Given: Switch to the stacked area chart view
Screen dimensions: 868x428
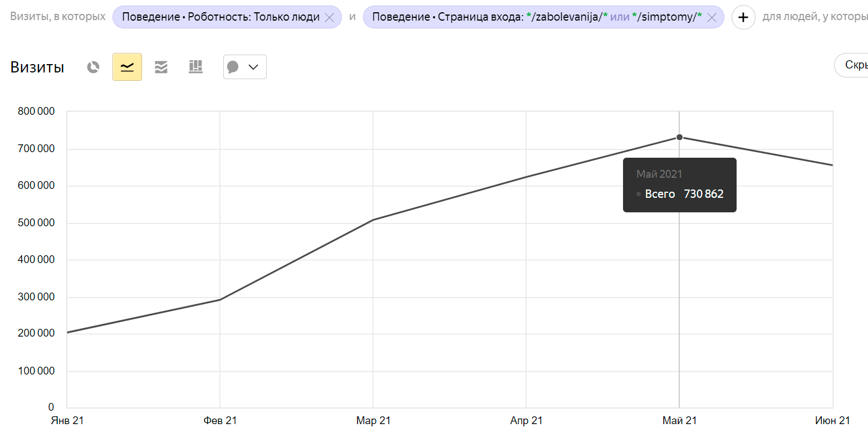Looking at the screenshot, I should [x=161, y=67].
